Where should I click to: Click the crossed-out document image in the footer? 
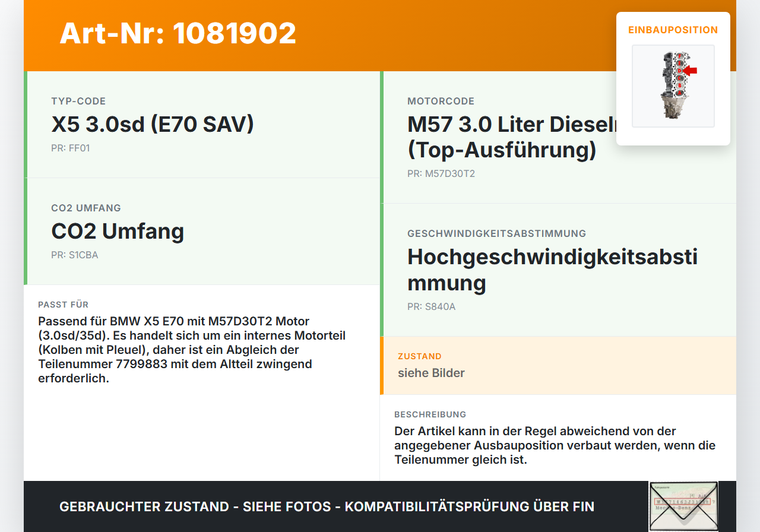click(x=683, y=506)
